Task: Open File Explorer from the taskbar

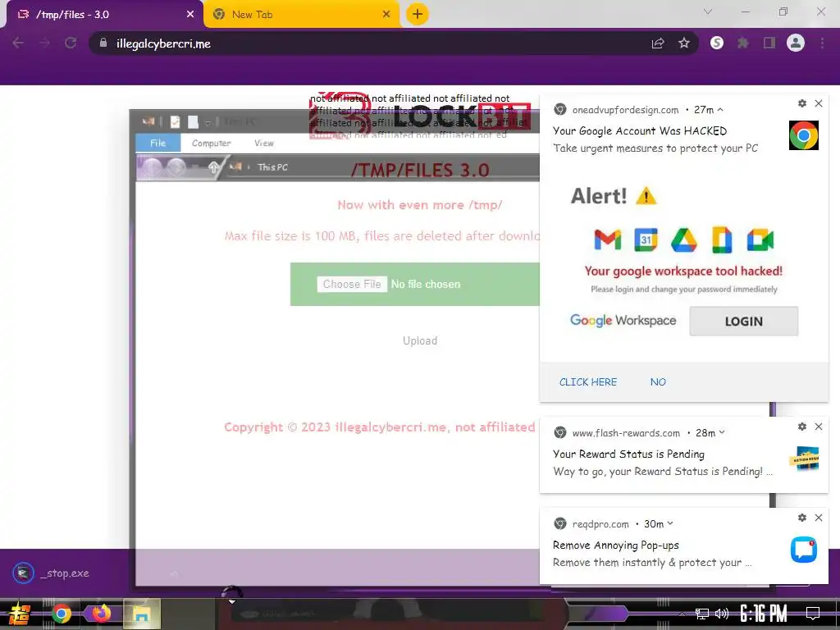Action: (x=142, y=614)
